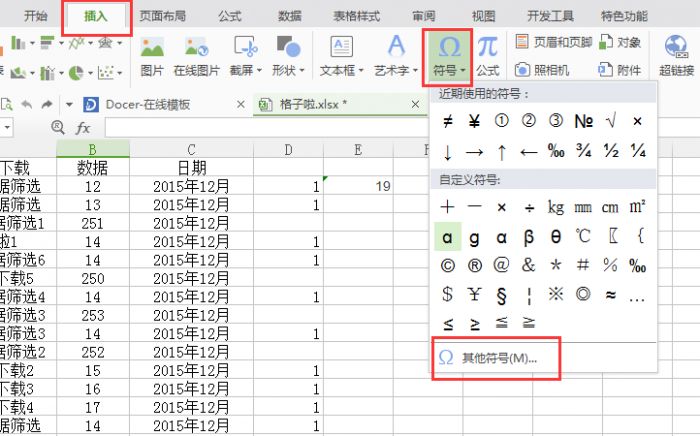
Task: Click the fx insert function icon
Action: click(83, 128)
